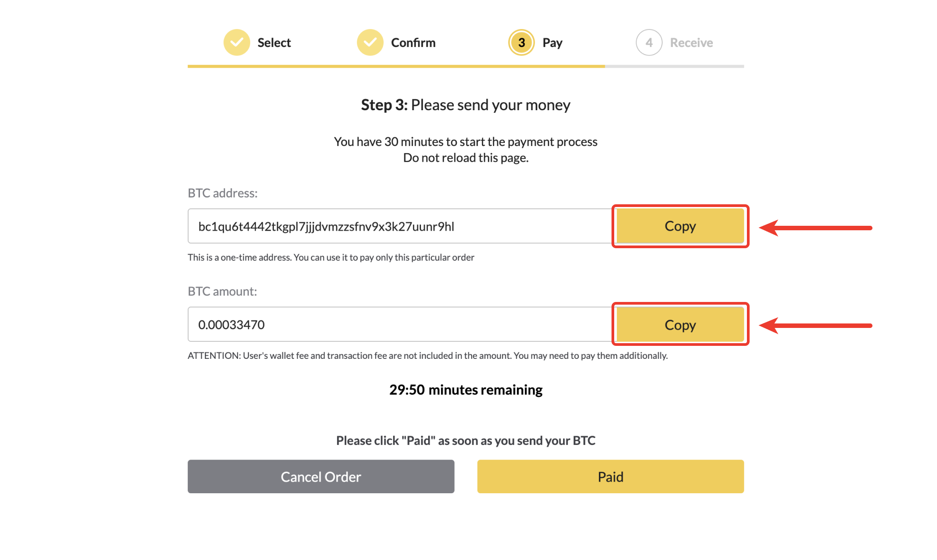The image size is (937, 560).
Task: Click the Select step label
Action: tap(274, 43)
